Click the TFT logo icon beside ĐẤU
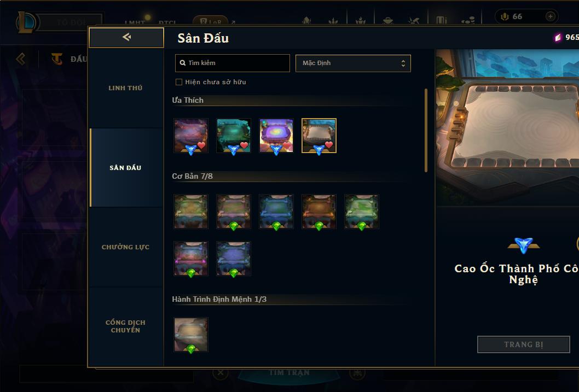The width and height of the screenshot is (579, 392). (57, 58)
